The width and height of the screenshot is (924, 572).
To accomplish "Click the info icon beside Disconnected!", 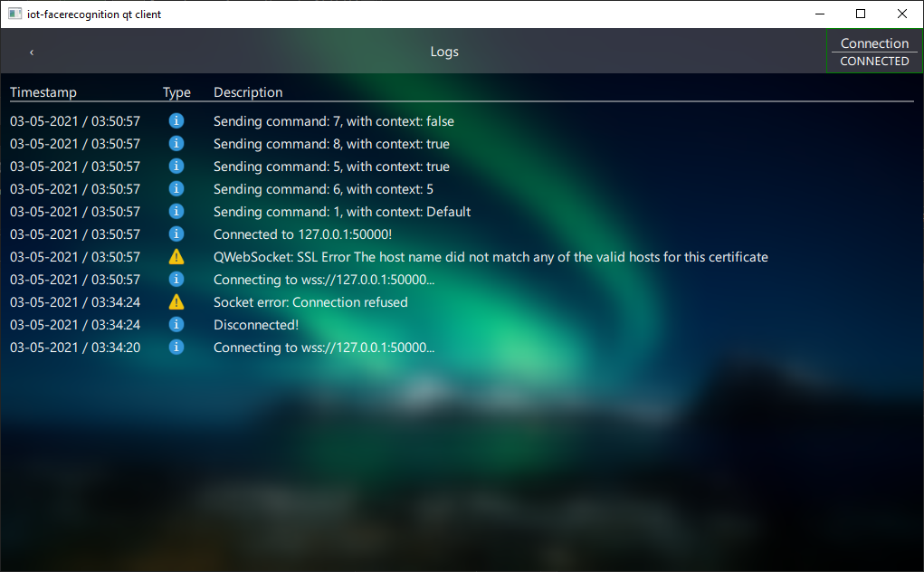I will coord(176,325).
